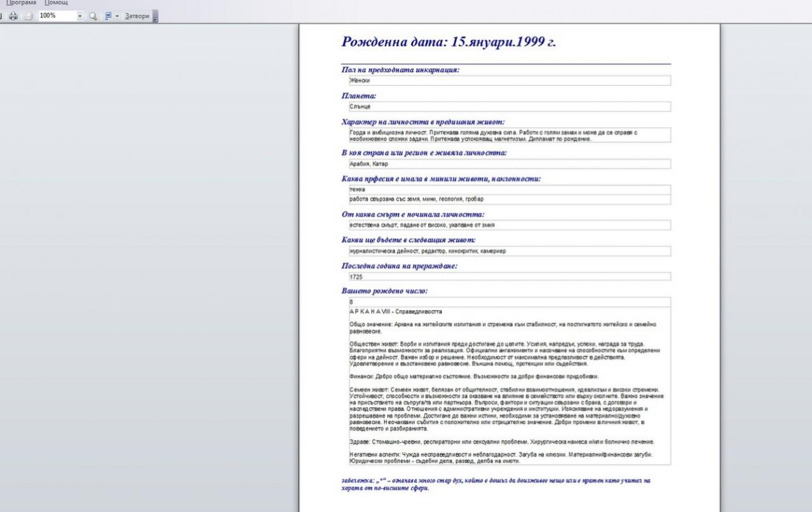
Task: Click the footnote starting забележка:
Action: (496, 485)
